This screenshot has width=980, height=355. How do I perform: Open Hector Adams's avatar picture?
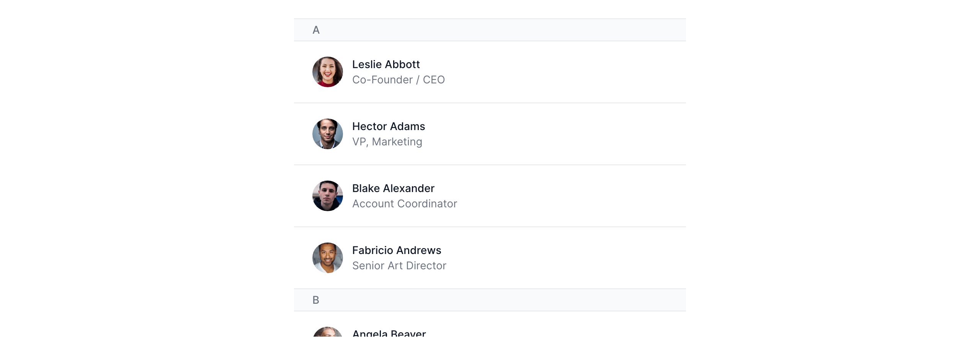(x=328, y=134)
